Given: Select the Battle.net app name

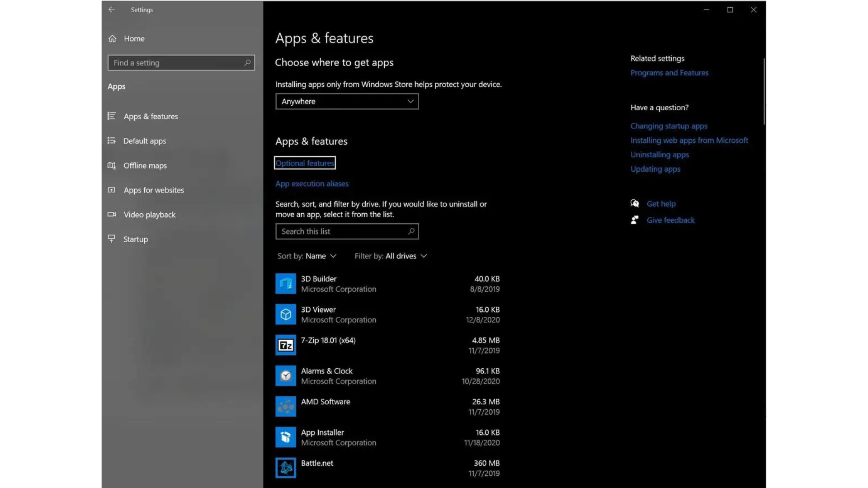Looking at the screenshot, I should 317,463.
